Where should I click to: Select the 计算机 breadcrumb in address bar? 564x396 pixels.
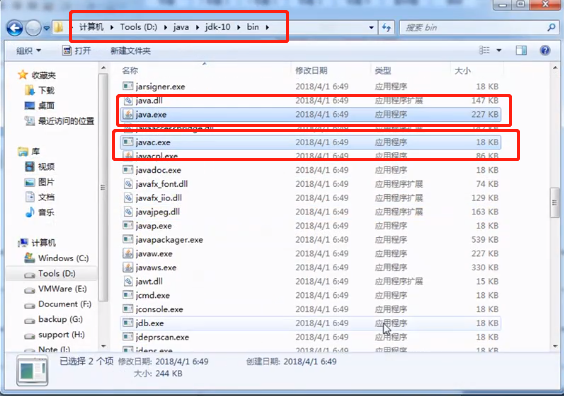click(x=91, y=27)
